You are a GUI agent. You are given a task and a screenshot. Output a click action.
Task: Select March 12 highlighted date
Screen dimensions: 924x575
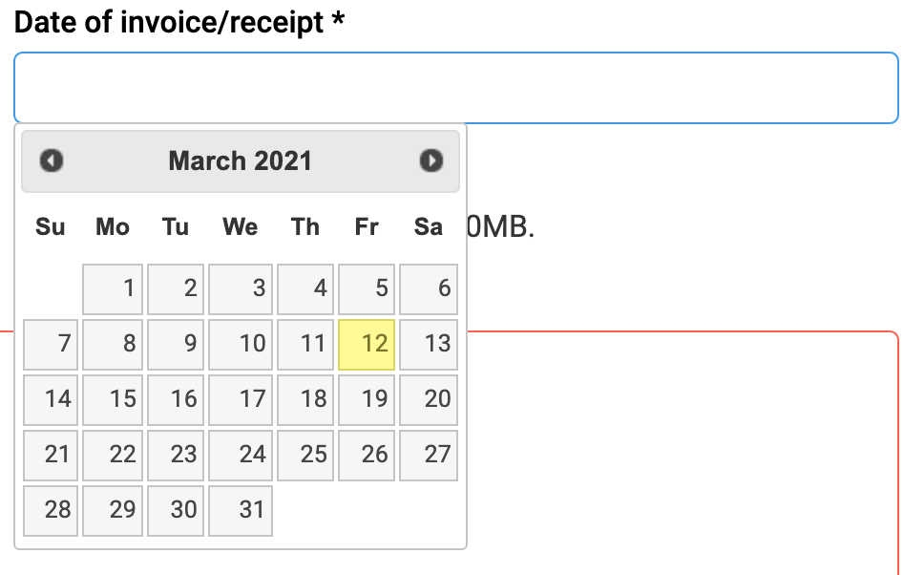click(367, 344)
